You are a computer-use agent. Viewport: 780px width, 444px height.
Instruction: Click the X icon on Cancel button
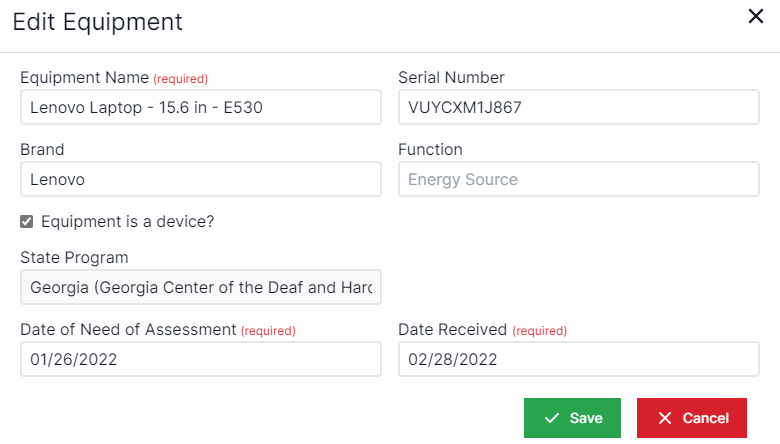(665, 418)
